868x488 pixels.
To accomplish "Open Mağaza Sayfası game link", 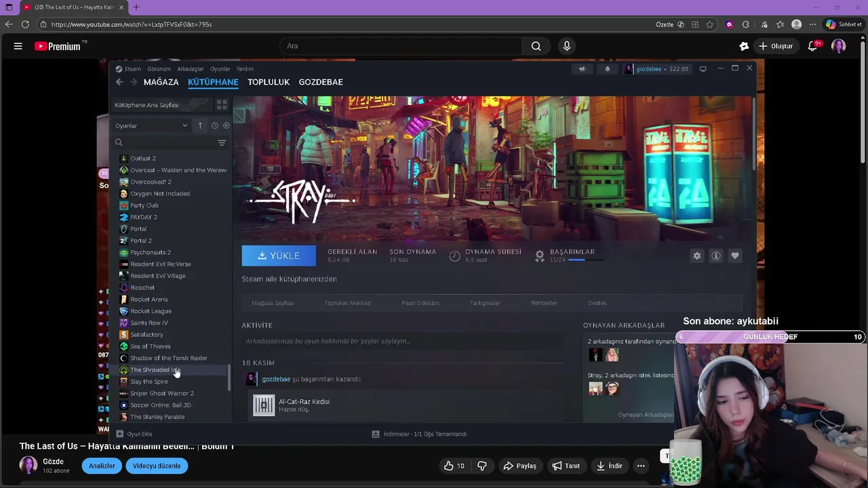I will (273, 303).
